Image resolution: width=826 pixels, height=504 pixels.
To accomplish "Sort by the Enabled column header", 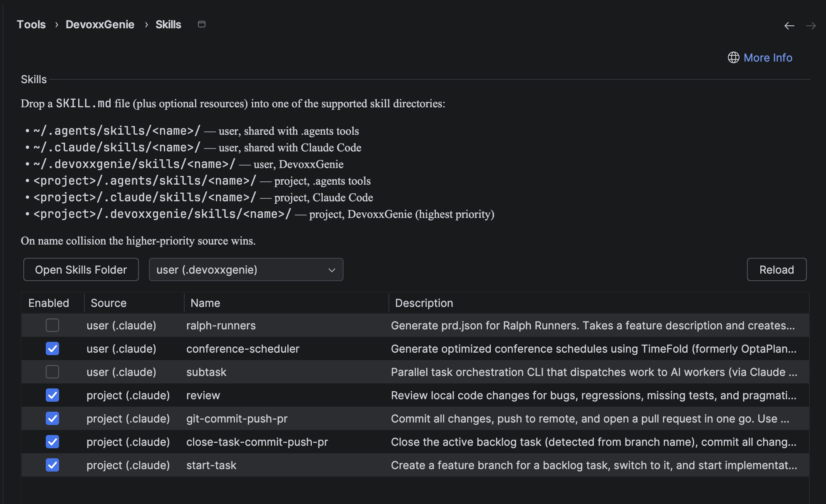I will click(53, 303).
